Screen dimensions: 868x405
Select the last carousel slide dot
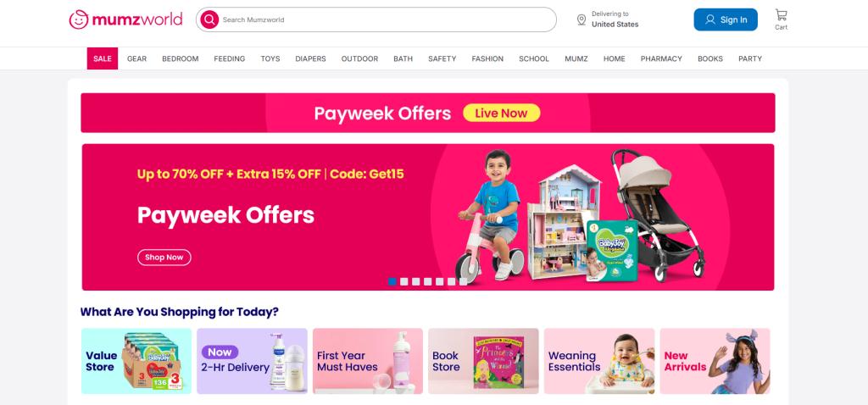tap(464, 281)
